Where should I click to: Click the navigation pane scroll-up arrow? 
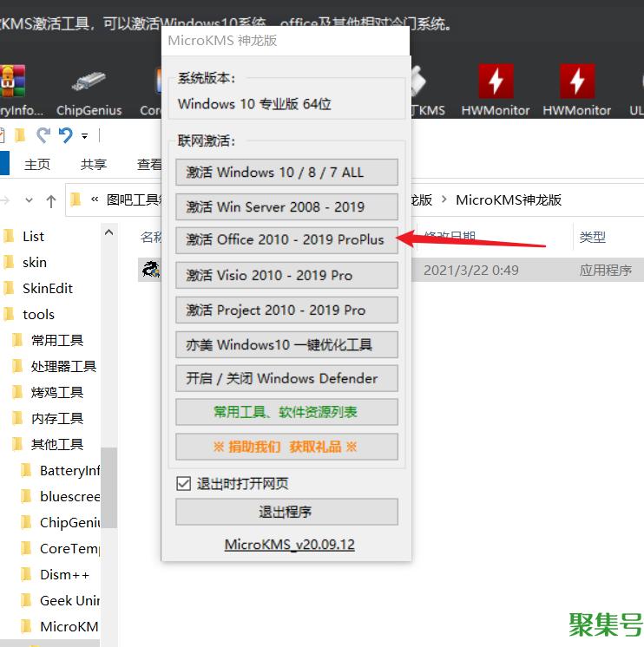pos(109,232)
